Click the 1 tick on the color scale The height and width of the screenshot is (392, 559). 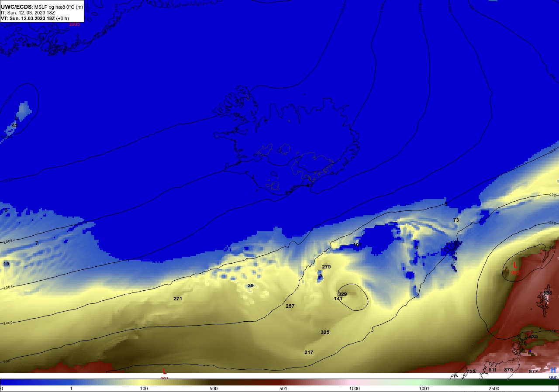point(72,389)
